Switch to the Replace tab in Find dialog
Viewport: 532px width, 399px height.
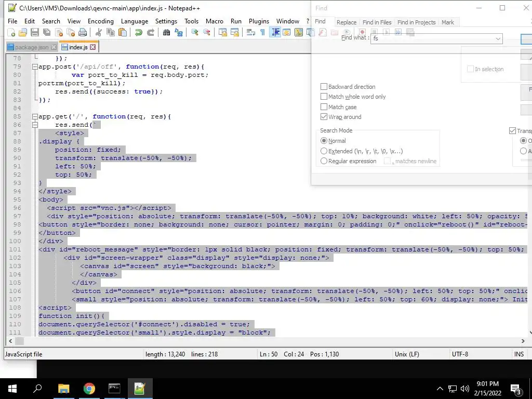point(347,22)
